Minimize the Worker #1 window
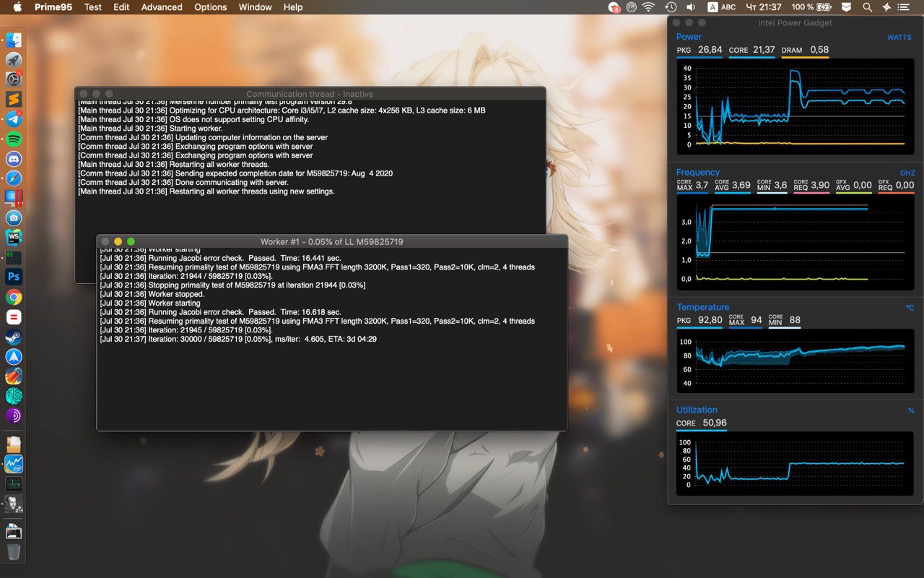The image size is (924, 578). pyautogui.click(x=118, y=241)
